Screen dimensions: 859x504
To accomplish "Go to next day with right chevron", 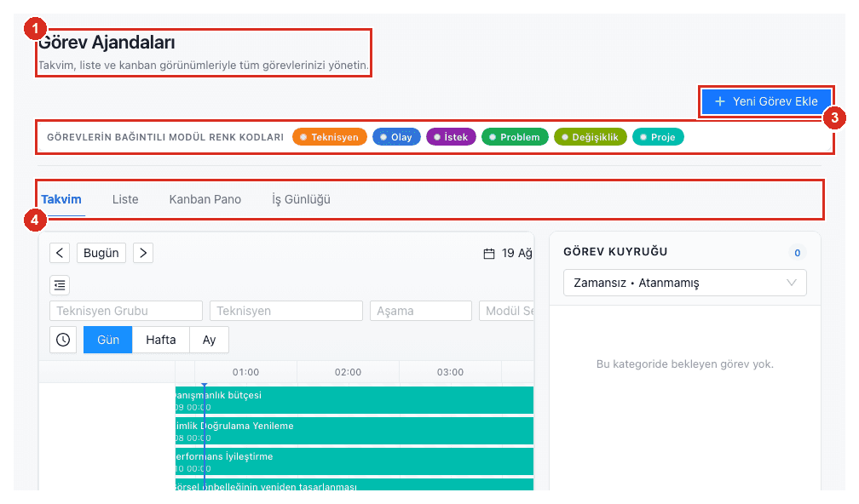I will pyautogui.click(x=143, y=253).
